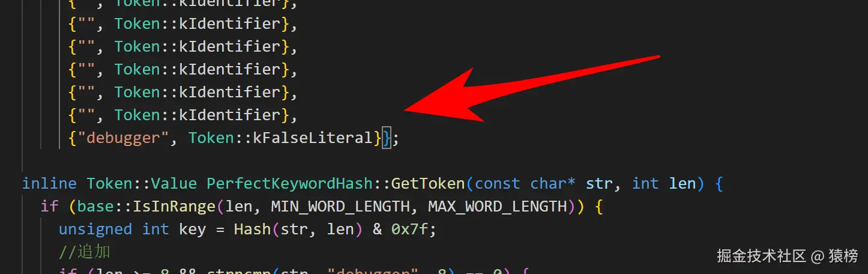Click the //追加 comment line
The image size is (868, 274).
[x=85, y=252]
